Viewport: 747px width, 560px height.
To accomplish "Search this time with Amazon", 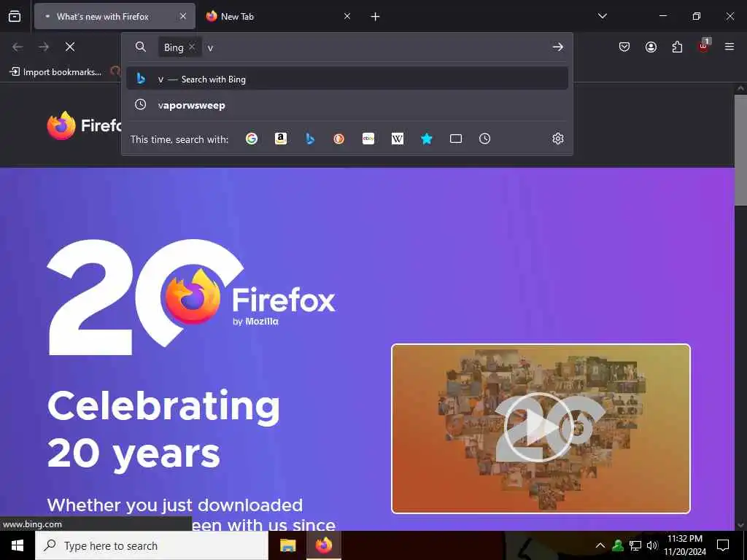I will pyautogui.click(x=281, y=139).
